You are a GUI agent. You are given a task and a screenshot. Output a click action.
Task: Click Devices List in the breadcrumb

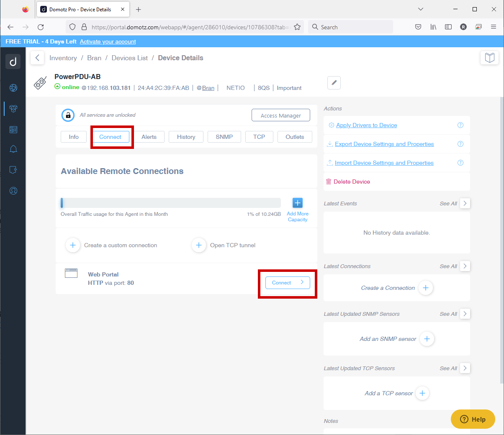click(130, 58)
